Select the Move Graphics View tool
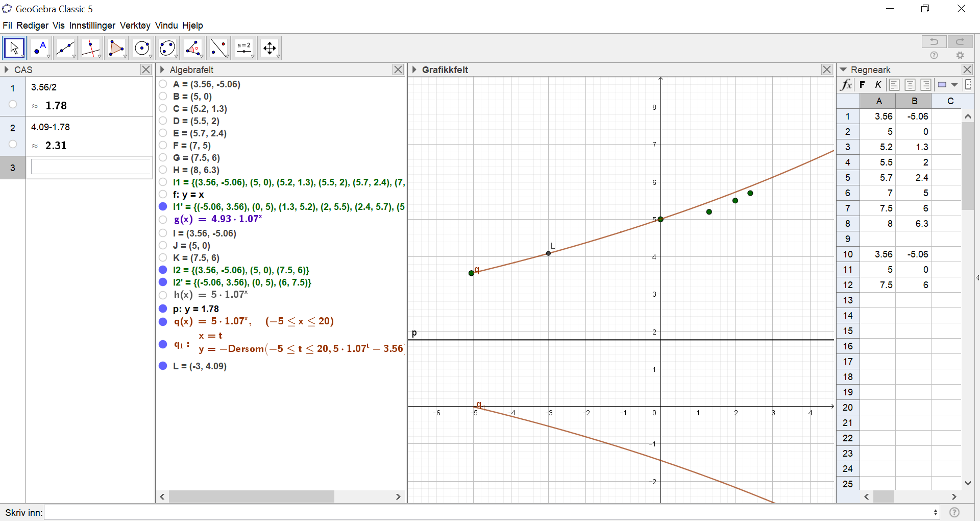 coord(269,48)
